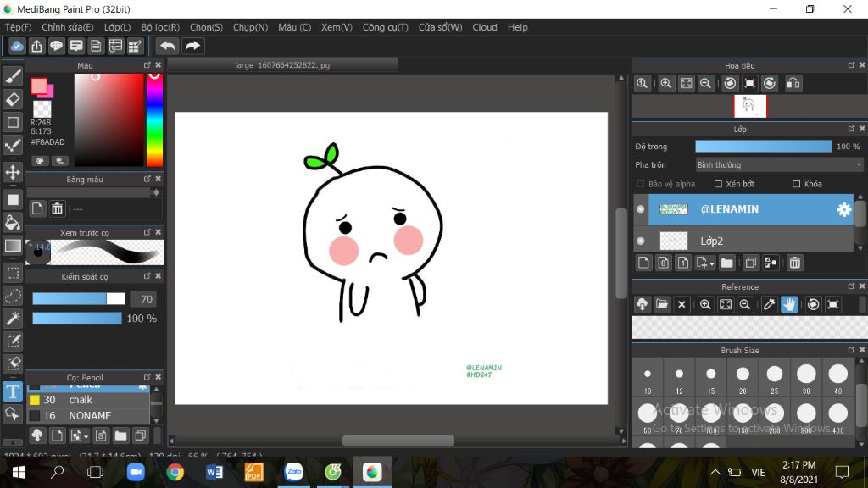Open a reference image from folder
Image resolution: width=868 pixels, height=488 pixels.
(661, 304)
